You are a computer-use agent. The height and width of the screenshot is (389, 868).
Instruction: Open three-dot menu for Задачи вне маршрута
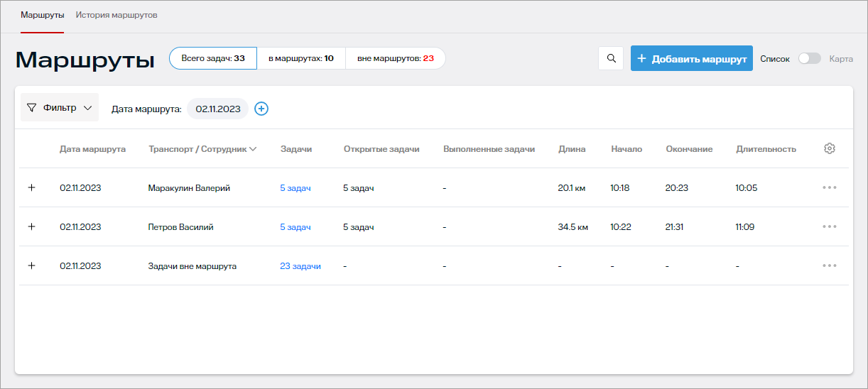[829, 265]
